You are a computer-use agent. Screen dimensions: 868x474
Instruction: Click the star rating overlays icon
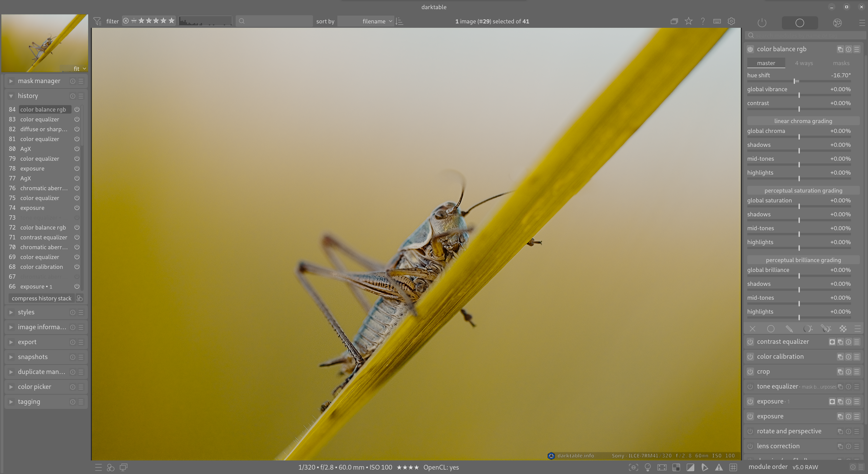pos(688,21)
